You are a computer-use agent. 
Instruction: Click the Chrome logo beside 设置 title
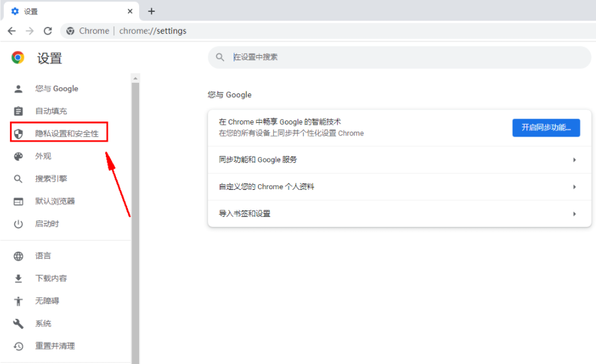pos(18,58)
